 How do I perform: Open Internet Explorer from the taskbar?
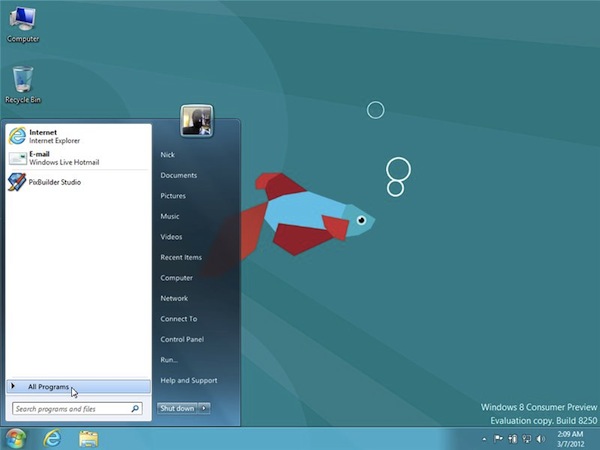(x=51, y=438)
